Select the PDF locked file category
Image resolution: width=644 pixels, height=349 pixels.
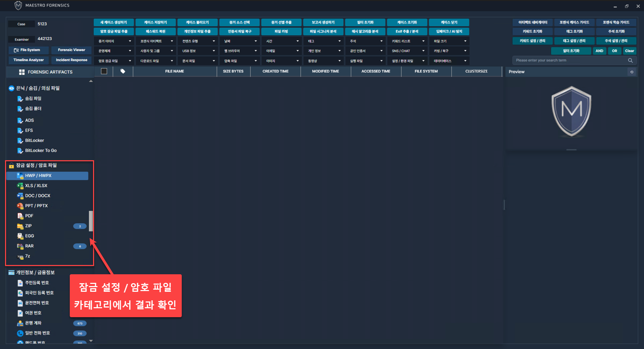pyautogui.click(x=29, y=216)
